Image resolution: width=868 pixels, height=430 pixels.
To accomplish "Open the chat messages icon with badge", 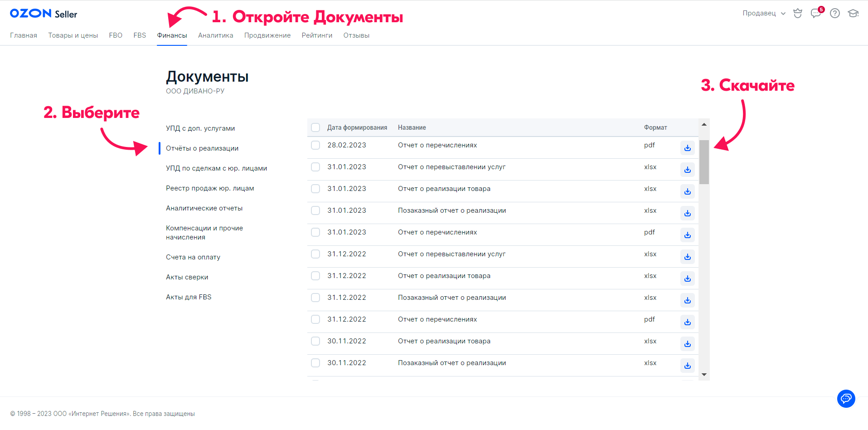I will [816, 13].
